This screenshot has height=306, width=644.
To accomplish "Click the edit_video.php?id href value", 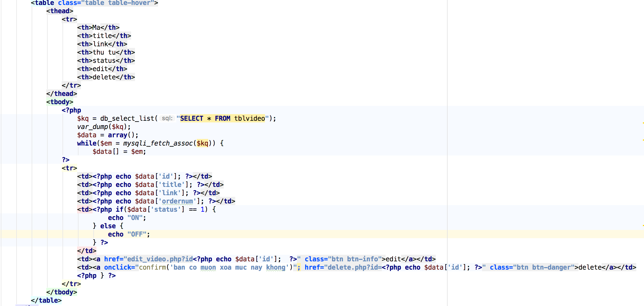I will pyautogui.click(x=159, y=259).
